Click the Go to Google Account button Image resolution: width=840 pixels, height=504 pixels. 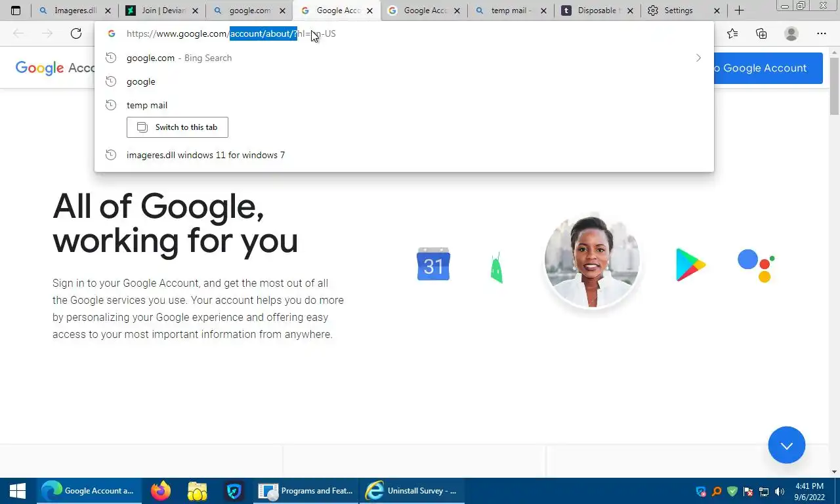(x=768, y=68)
